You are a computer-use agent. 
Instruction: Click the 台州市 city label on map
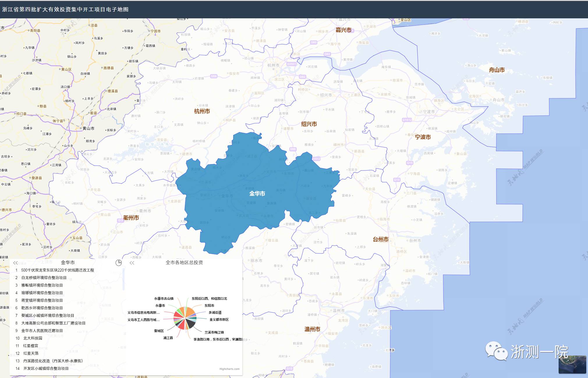pyautogui.click(x=381, y=239)
